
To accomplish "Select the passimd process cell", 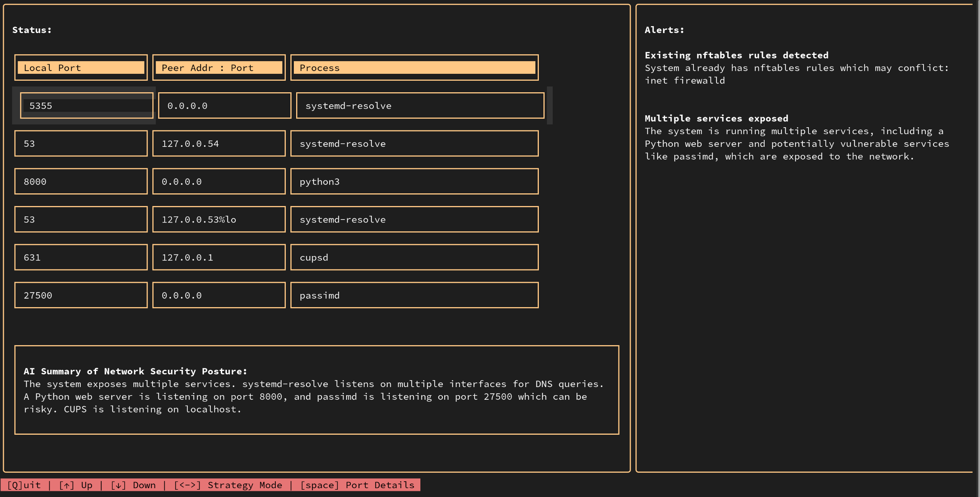I will tap(414, 295).
